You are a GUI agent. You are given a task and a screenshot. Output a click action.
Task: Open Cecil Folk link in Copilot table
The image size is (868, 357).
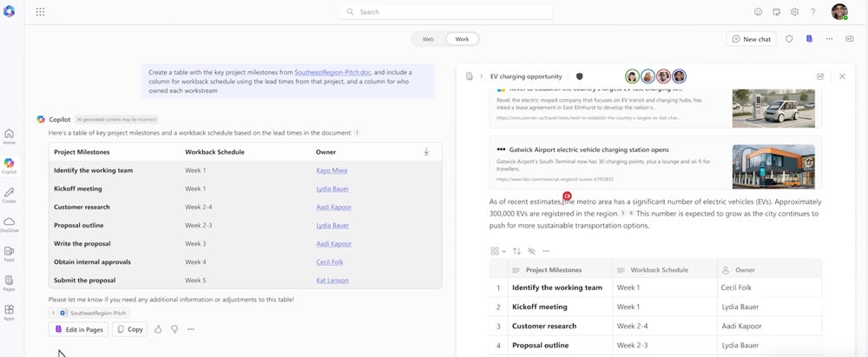(329, 261)
